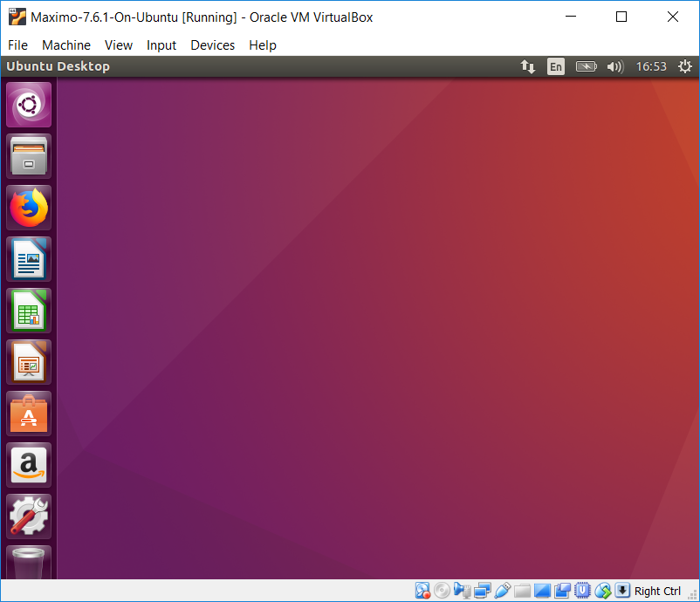Open the Ubuntu Dash search launcher
The image size is (700, 602).
pyautogui.click(x=29, y=105)
